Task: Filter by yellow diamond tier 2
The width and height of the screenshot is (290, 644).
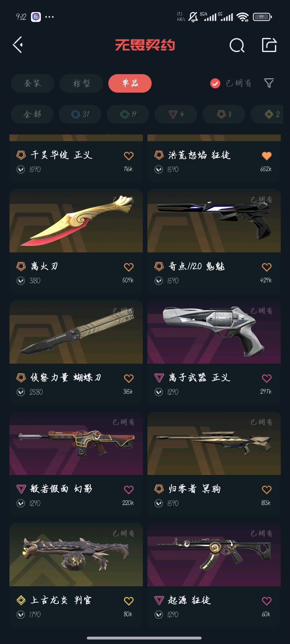Action: point(267,114)
